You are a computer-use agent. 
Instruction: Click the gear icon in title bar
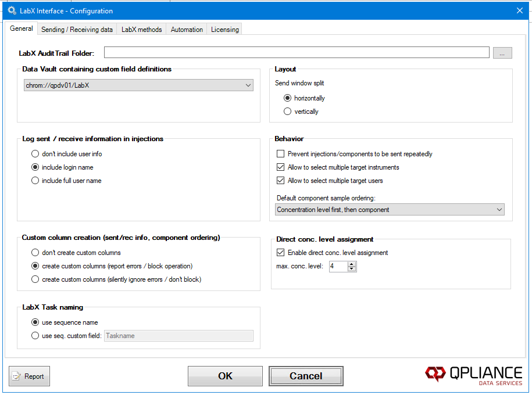click(11, 10)
